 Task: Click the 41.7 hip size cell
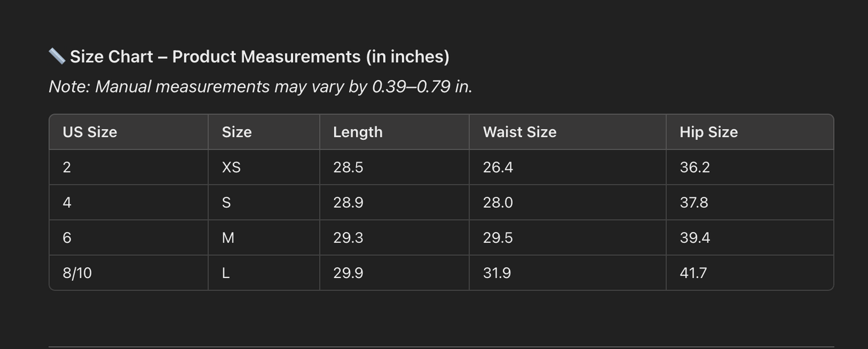693,273
